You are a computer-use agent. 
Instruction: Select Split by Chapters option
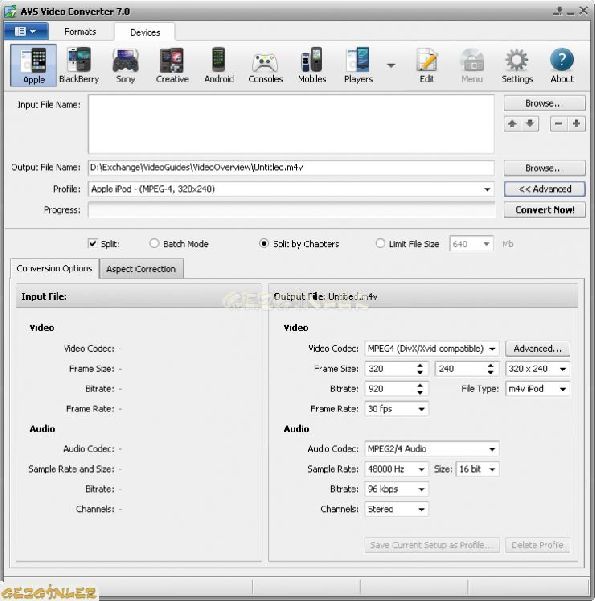point(264,243)
